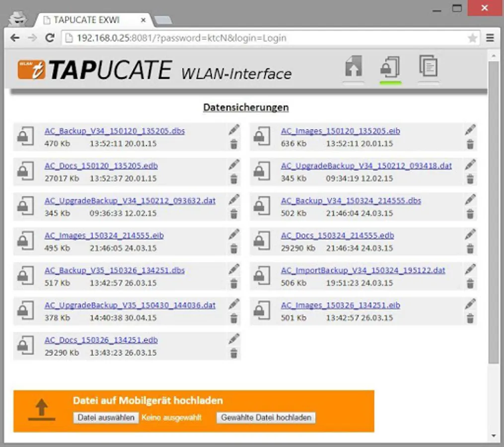Click the page vertical scrollbar thumb
The width and height of the screenshot is (504, 447).
point(494,212)
